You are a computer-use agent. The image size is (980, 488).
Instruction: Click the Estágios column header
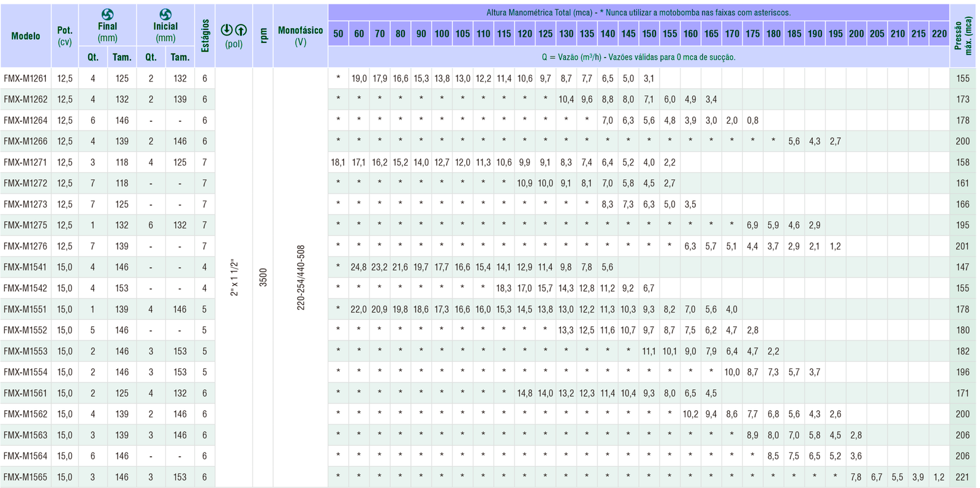point(205,36)
